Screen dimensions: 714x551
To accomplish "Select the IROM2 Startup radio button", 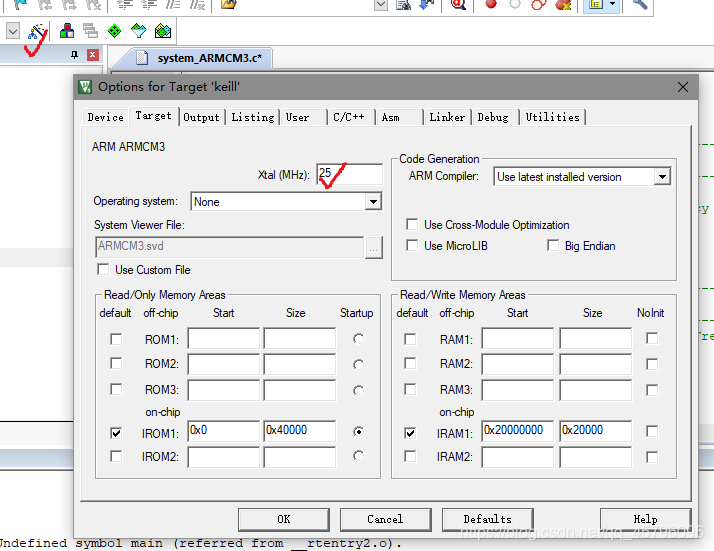I will pyautogui.click(x=358, y=456).
